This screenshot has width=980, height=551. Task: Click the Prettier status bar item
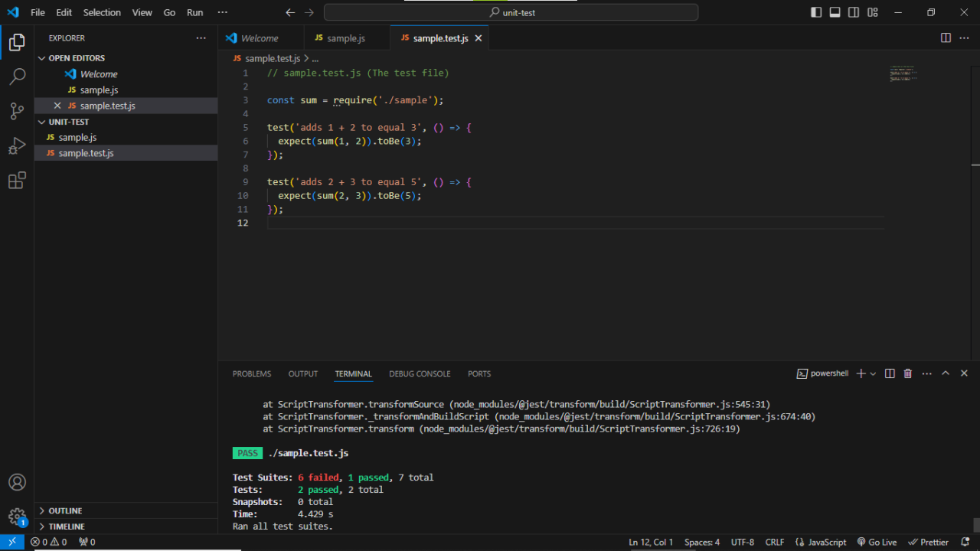[x=928, y=542]
